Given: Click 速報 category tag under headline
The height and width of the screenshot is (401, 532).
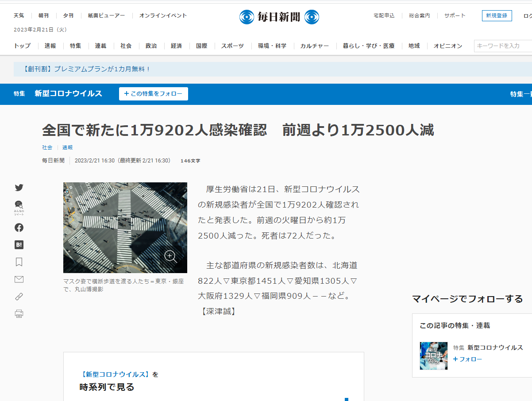Looking at the screenshot, I should 67,147.
